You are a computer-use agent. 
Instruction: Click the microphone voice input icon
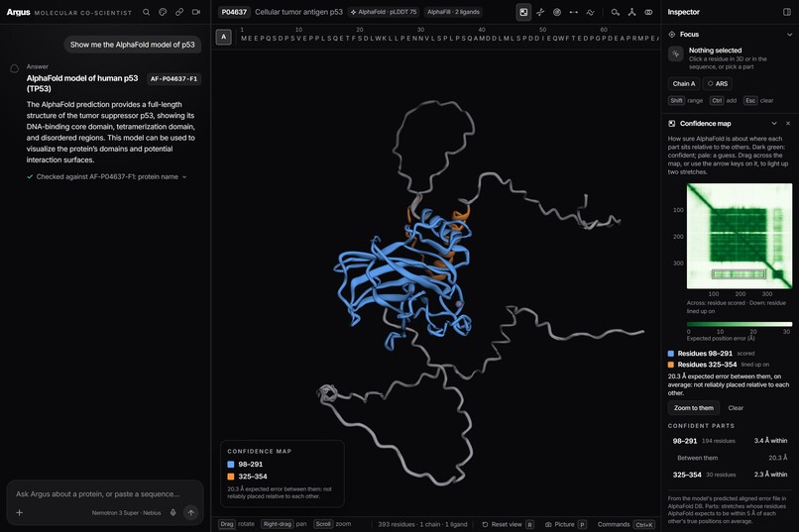[173, 512]
